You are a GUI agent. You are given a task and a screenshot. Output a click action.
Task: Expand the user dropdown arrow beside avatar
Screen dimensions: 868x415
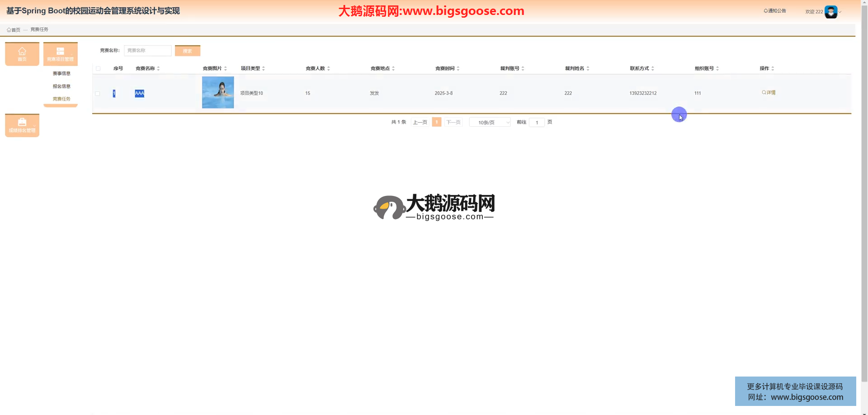[x=840, y=12]
